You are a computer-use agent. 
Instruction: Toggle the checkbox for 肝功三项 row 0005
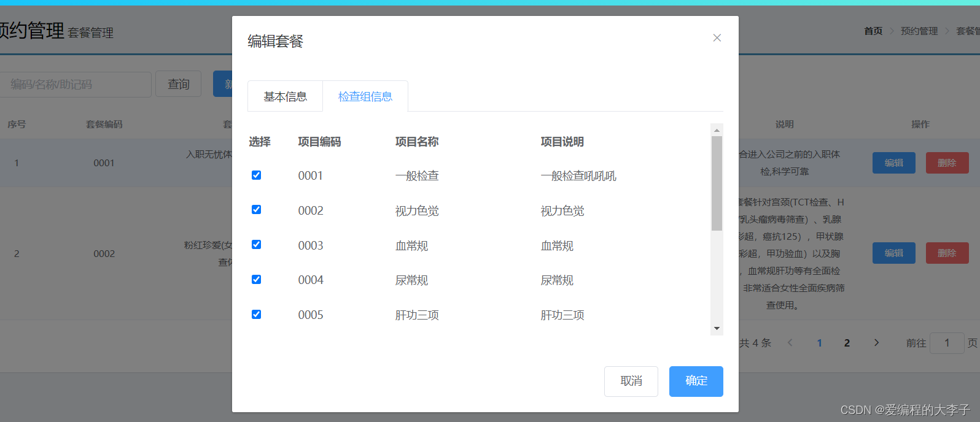click(x=257, y=315)
